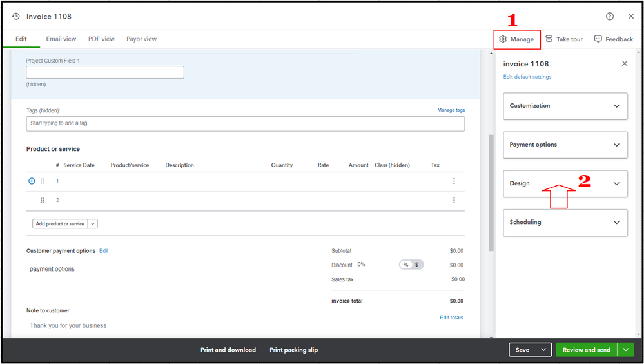The height and width of the screenshot is (364, 644).
Task: Click Edit next to Customer payment options
Action: [x=104, y=251]
